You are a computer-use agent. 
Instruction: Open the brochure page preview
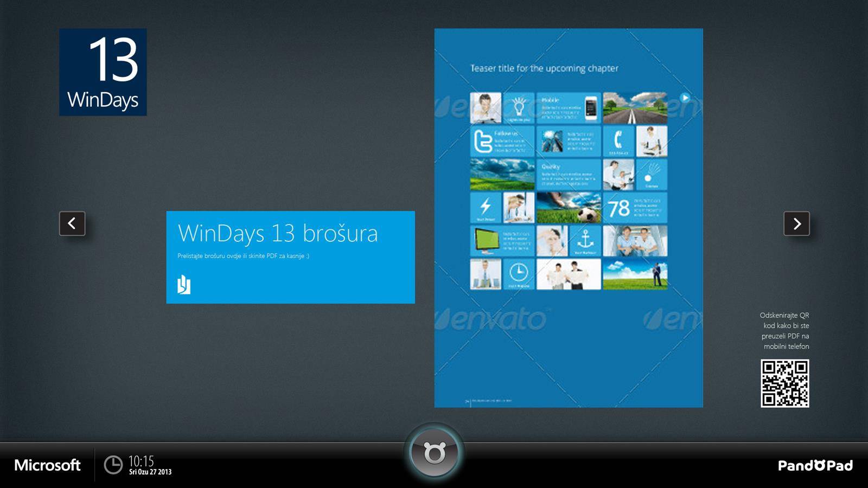click(569, 218)
